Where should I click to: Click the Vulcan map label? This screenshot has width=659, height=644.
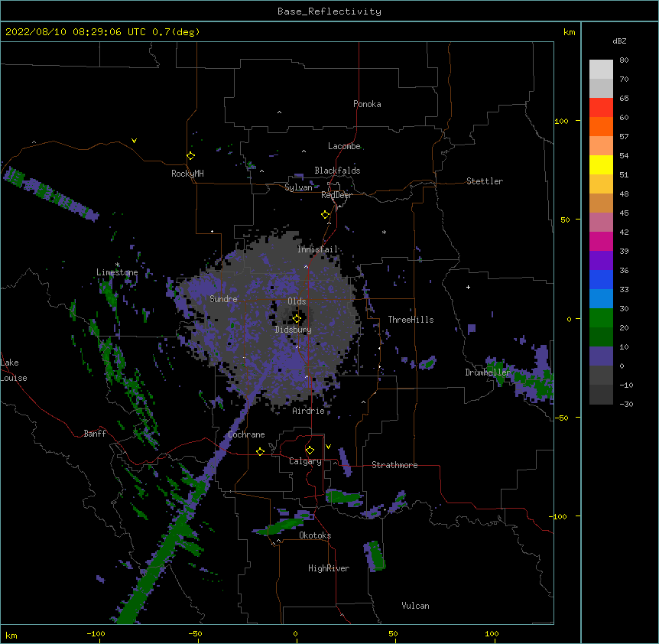[415, 606]
